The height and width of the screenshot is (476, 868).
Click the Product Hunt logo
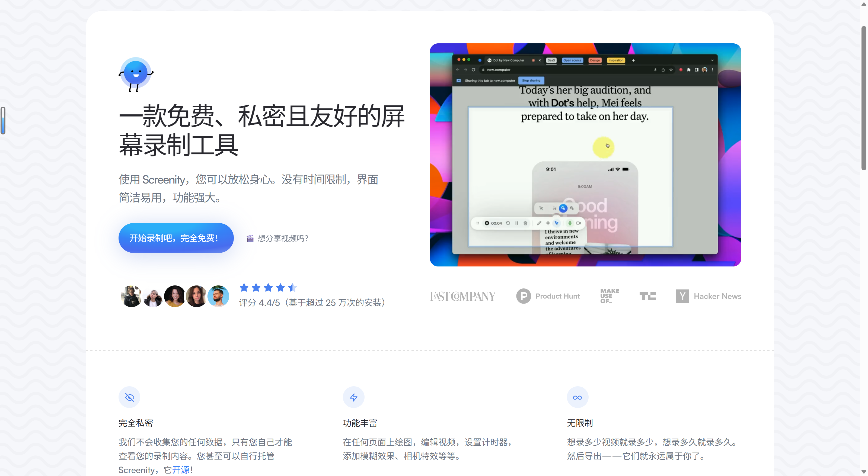coord(548,296)
